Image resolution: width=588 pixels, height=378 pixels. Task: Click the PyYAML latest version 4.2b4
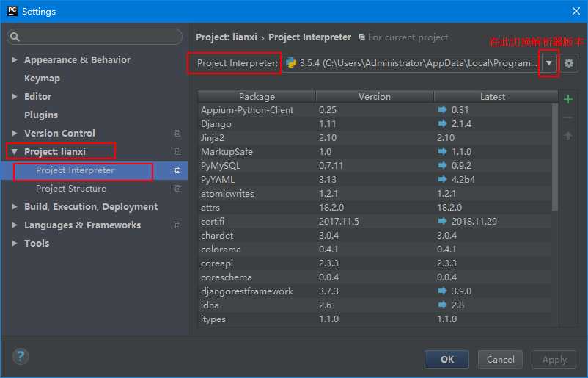(x=463, y=179)
